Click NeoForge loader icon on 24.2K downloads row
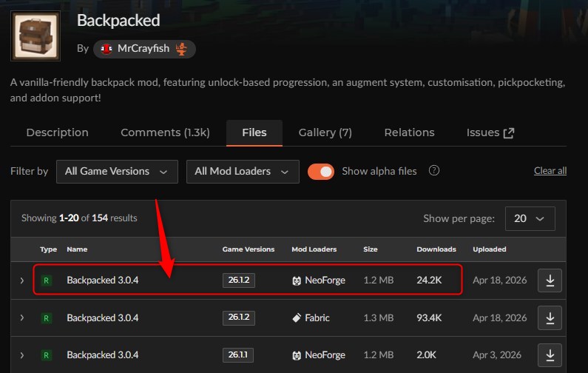This screenshot has height=373, width=588. (x=297, y=280)
